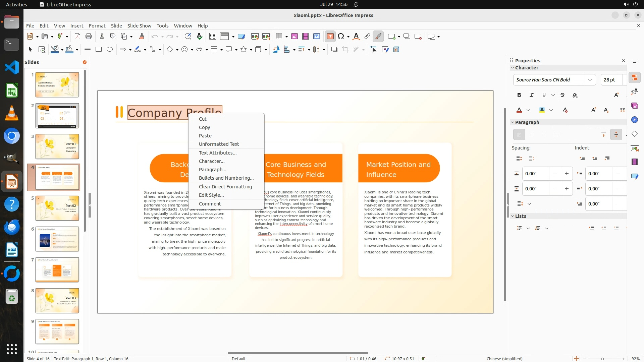Click the Insert Special Character omega icon
The height and width of the screenshot is (362, 644).
pyautogui.click(x=341, y=37)
